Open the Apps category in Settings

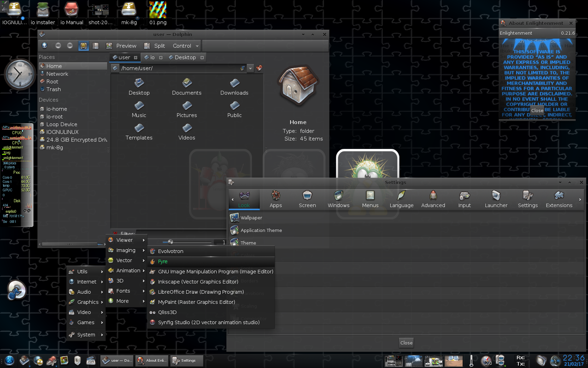276,199
